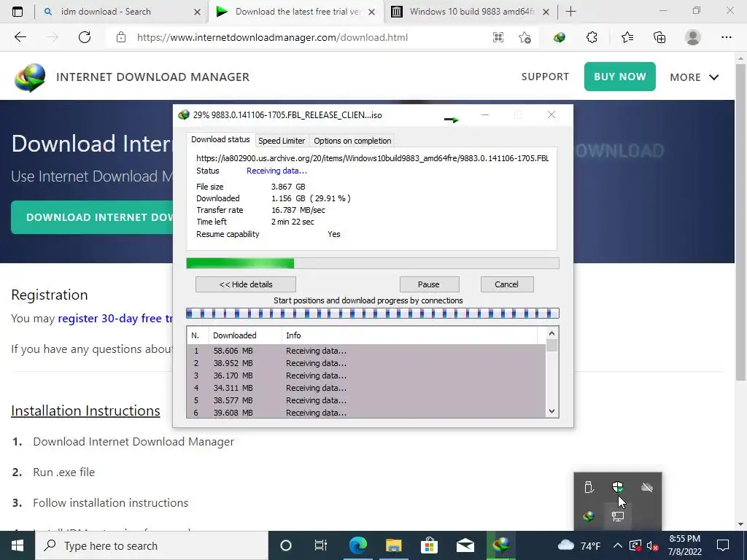Click the connections list scroll-up arrow
This screenshot has width=747, height=560.
pos(551,334)
